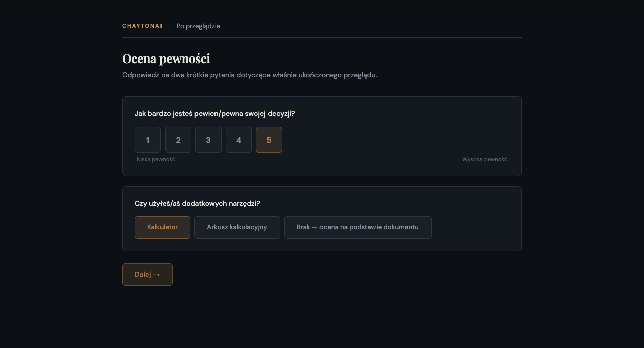The image size is (644, 348).
Task: Click the subtitle starting with "Odpowiedz na dwa"
Action: click(249, 75)
